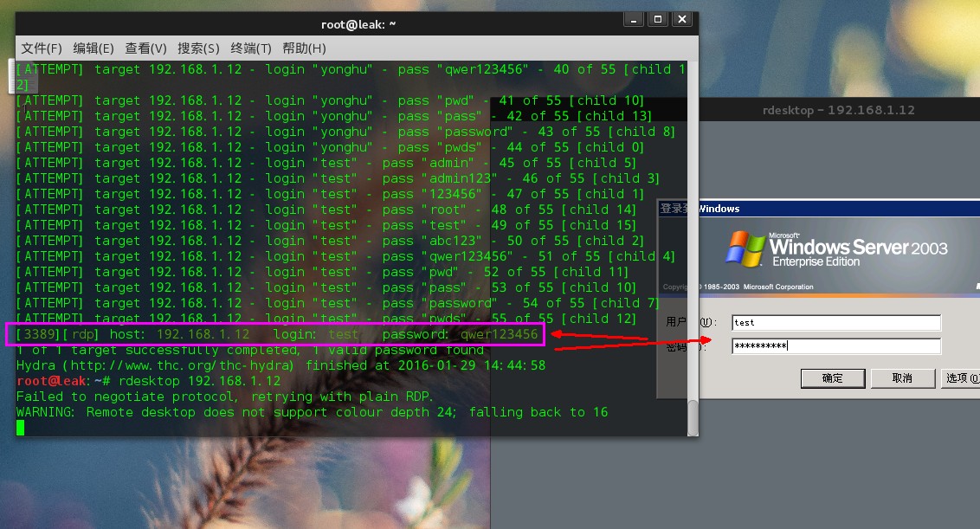Click the Windows login dialog title bar
This screenshot has width=980, height=529.
(818, 209)
